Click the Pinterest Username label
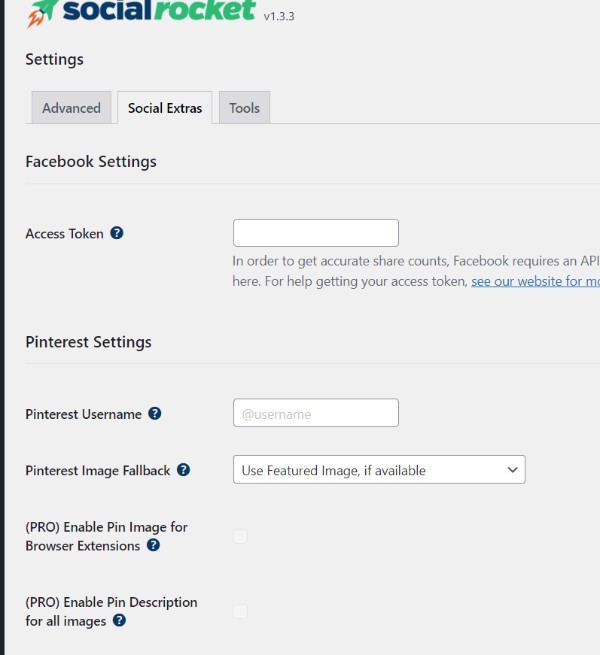 84,414
